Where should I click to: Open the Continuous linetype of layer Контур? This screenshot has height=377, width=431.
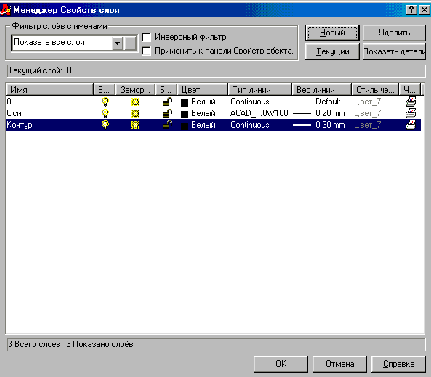(x=250, y=125)
